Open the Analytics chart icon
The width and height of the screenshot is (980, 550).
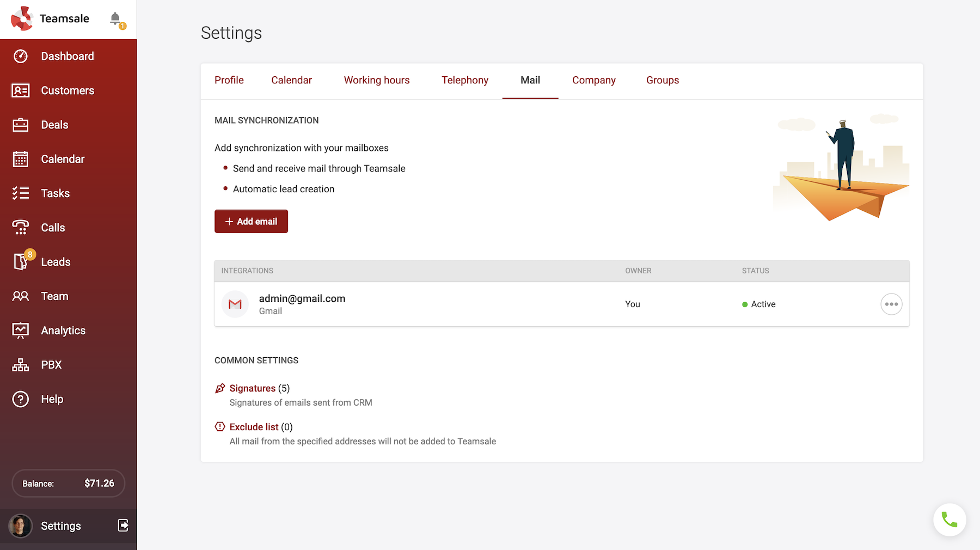tap(21, 331)
